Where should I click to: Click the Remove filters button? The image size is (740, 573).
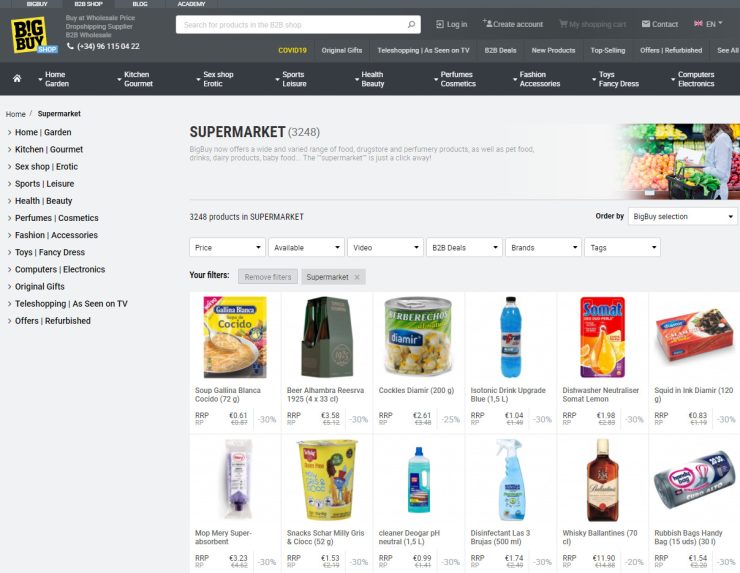pos(268,277)
